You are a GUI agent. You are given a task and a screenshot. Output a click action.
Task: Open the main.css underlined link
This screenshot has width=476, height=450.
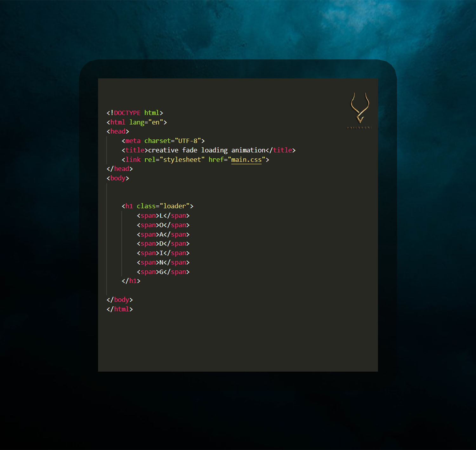[246, 160]
